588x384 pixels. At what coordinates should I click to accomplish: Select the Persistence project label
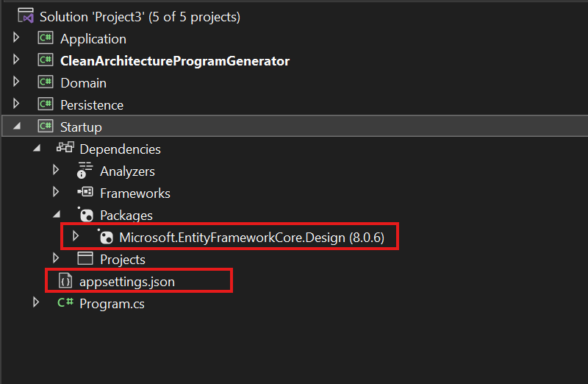(92, 105)
